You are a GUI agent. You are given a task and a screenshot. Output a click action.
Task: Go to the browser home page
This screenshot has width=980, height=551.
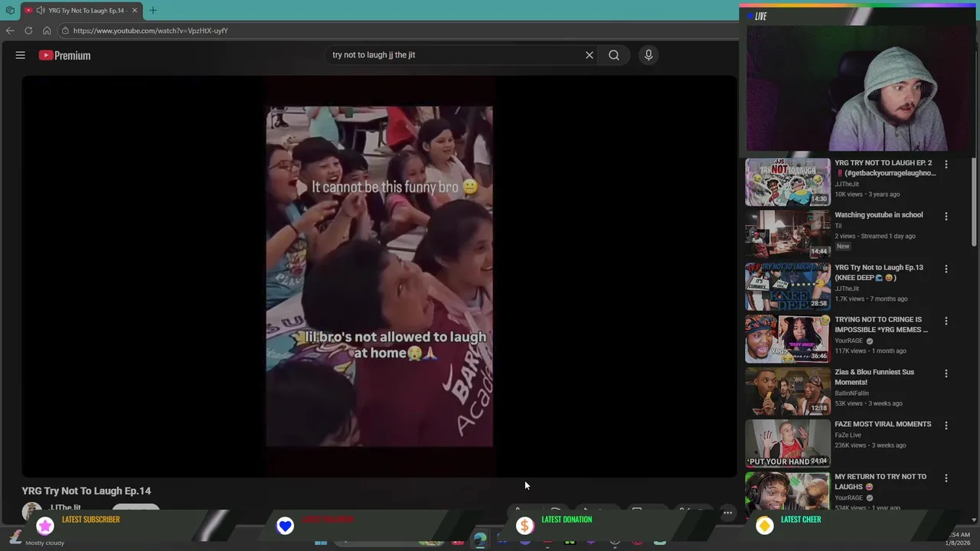point(47,31)
